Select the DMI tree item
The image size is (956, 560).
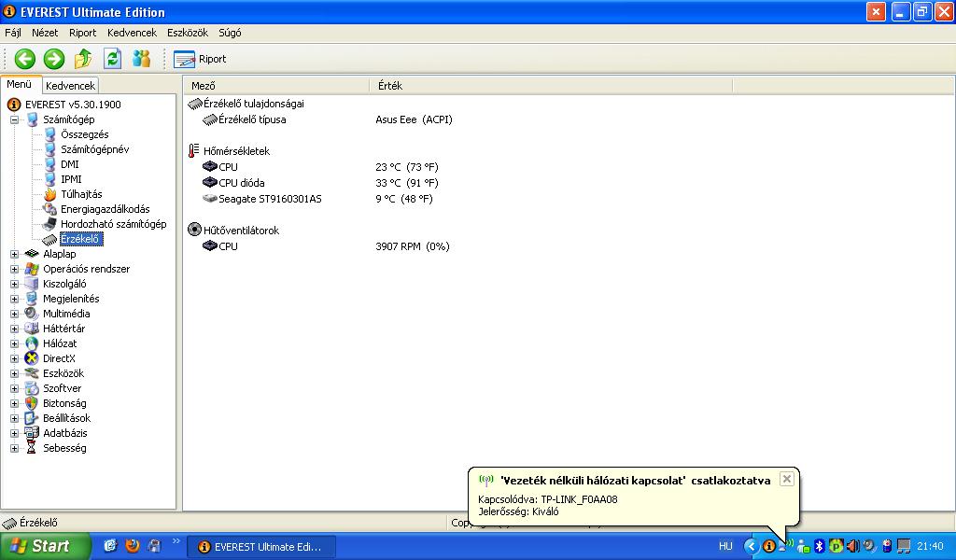point(69,164)
